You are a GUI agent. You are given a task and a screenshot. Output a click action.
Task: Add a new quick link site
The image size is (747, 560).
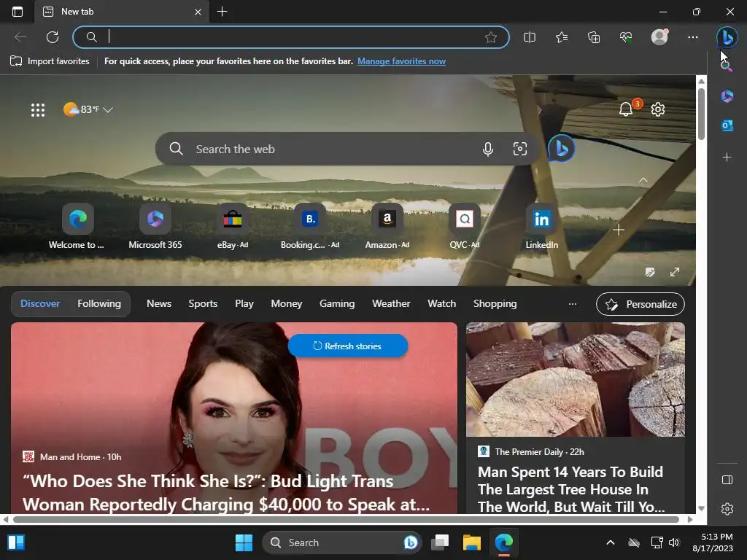coord(619,230)
